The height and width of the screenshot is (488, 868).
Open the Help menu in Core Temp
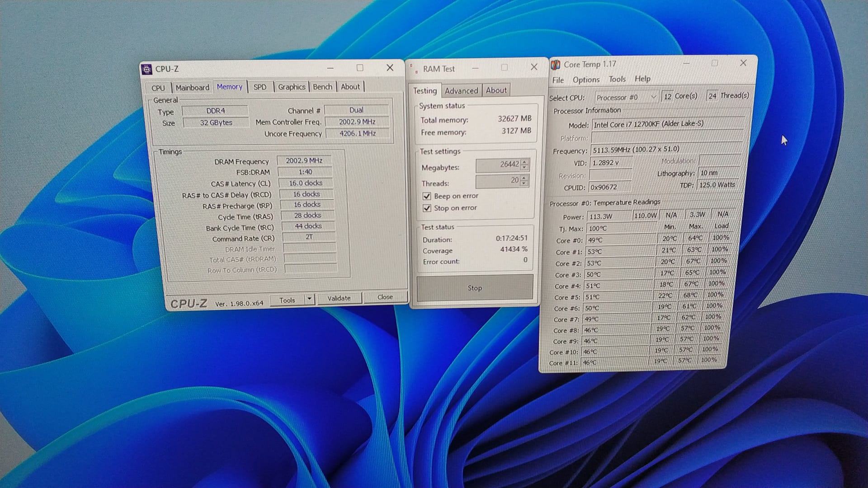(x=642, y=79)
